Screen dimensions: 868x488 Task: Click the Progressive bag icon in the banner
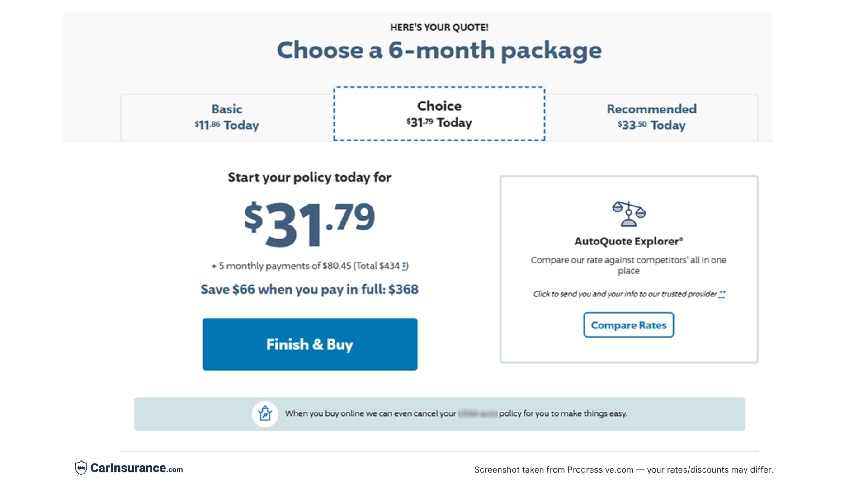264,413
